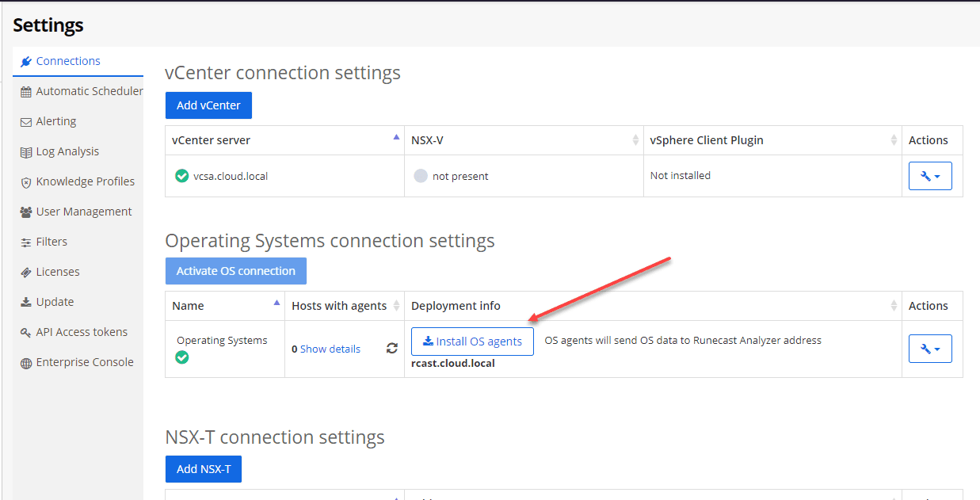The height and width of the screenshot is (500, 980).
Task: Sort the NSX-V column
Action: pos(635,140)
